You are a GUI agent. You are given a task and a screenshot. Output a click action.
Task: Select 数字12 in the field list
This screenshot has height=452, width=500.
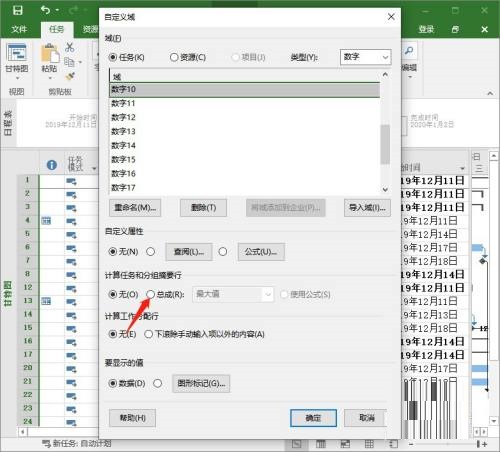pos(244,117)
